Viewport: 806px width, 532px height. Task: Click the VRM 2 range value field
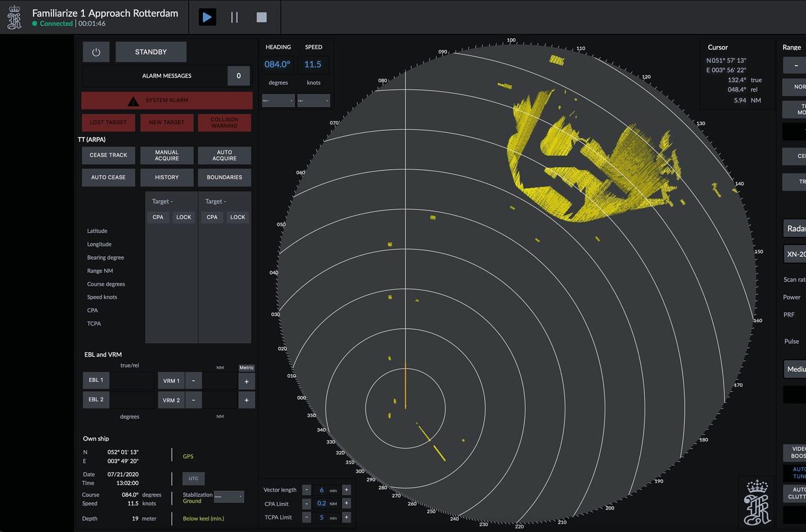[220, 400]
